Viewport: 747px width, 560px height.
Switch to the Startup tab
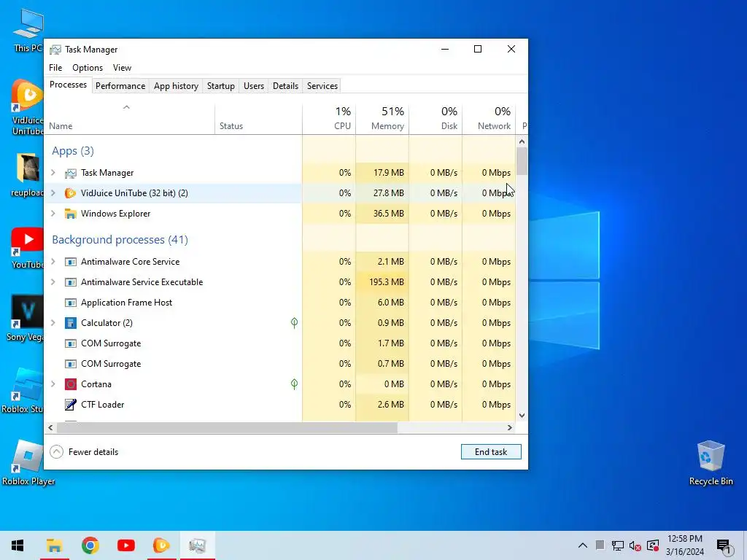point(220,86)
